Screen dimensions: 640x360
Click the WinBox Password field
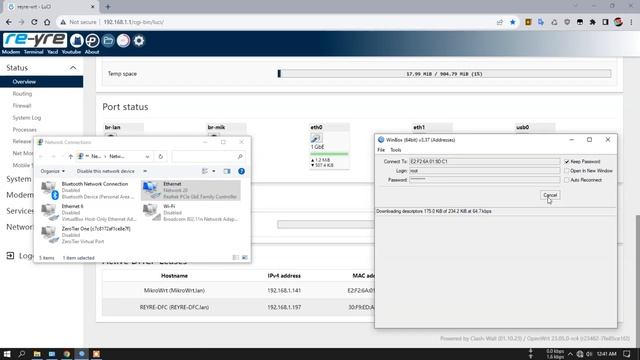[484, 180]
